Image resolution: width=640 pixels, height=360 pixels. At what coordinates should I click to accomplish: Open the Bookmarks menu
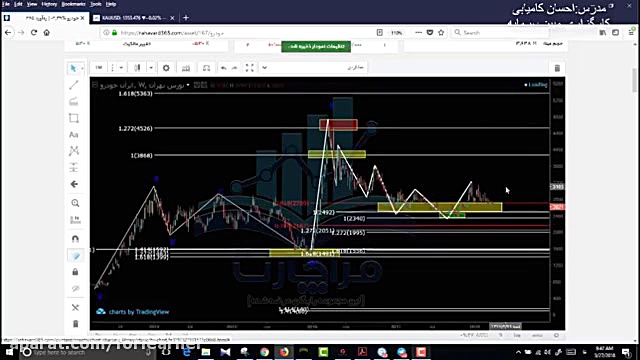coord(73,4)
